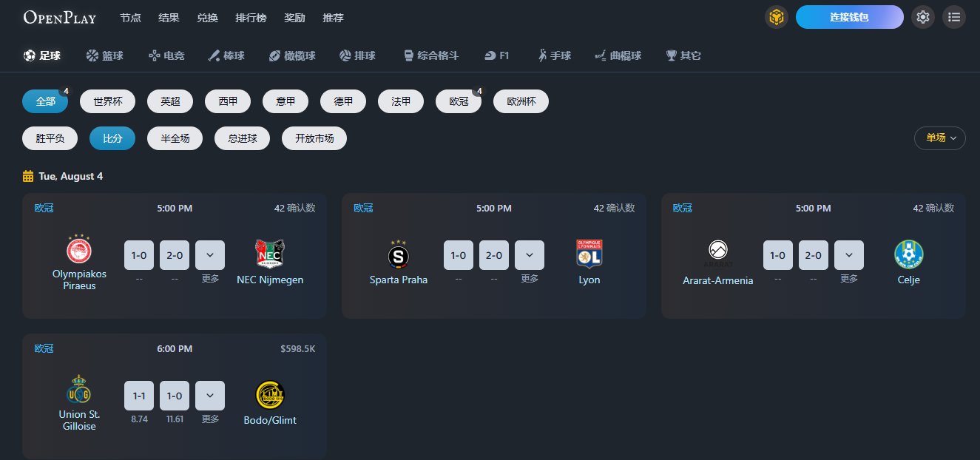This screenshot has width=980, height=460.
Task: Click the OpenPlay logo
Action: (x=60, y=17)
